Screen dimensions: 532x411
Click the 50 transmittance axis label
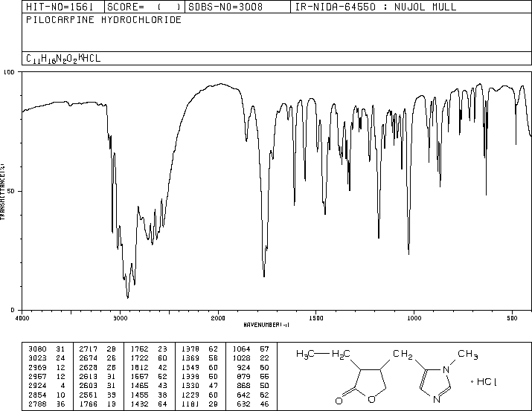[11, 191]
